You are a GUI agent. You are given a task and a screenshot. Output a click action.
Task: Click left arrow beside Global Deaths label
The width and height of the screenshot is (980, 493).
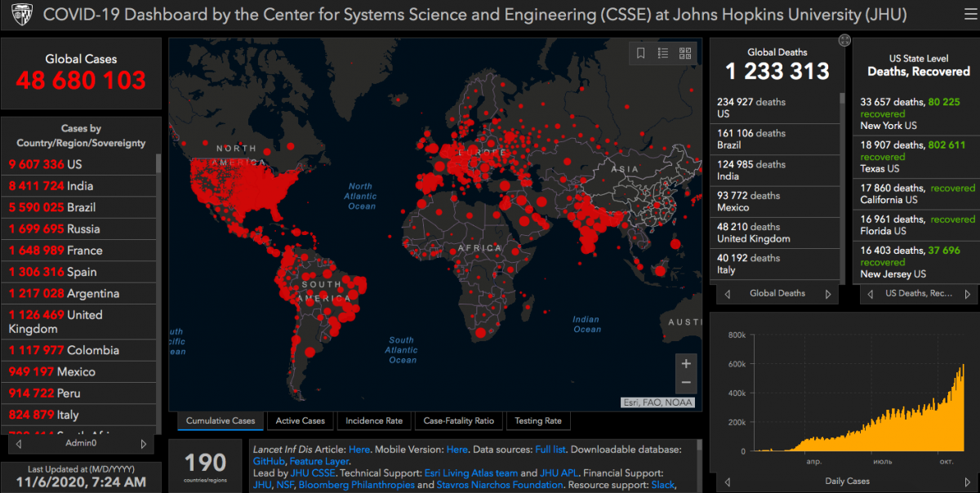click(x=727, y=294)
